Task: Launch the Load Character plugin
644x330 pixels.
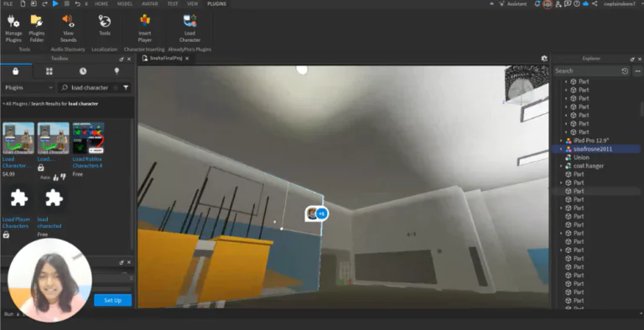Action: pyautogui.click(x=190, y=28)
